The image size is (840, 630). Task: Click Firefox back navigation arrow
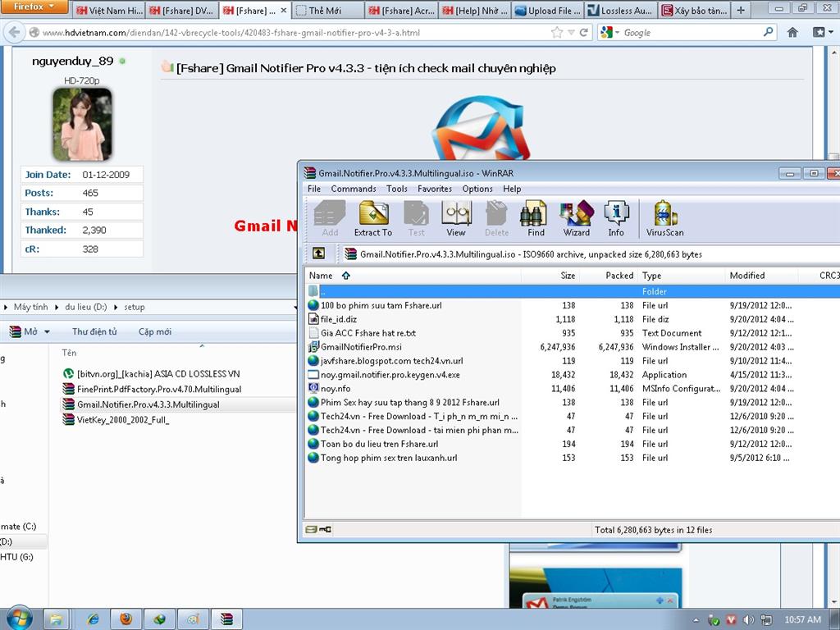[15, 32]
